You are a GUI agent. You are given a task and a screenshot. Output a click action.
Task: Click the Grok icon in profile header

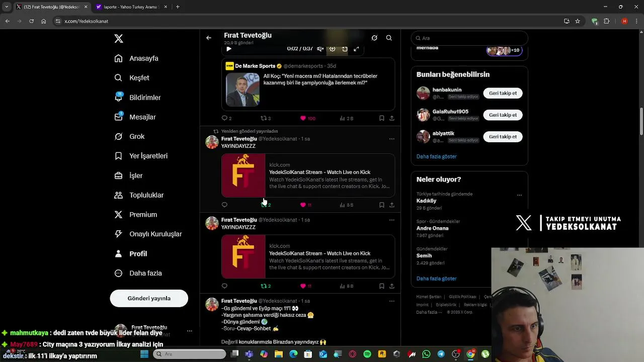tap(374, 38)
